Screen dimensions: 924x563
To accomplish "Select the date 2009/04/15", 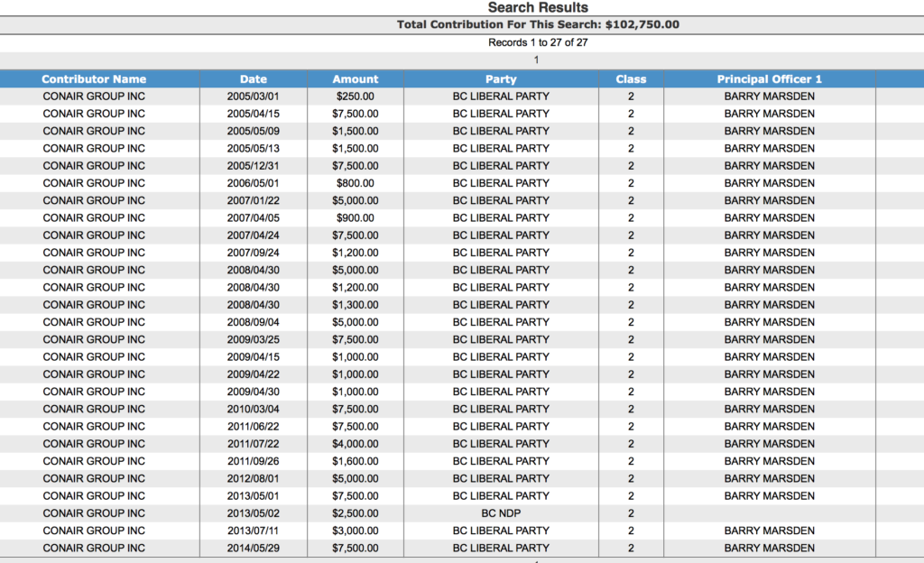I will pos(254,357).
